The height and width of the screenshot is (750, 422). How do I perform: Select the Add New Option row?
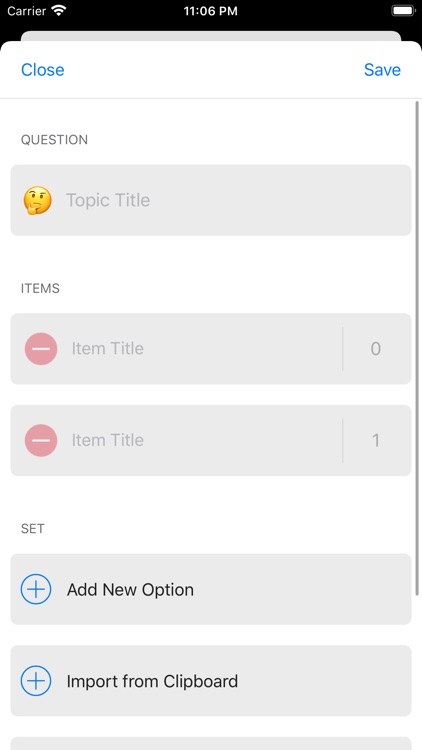pos(211,589)
